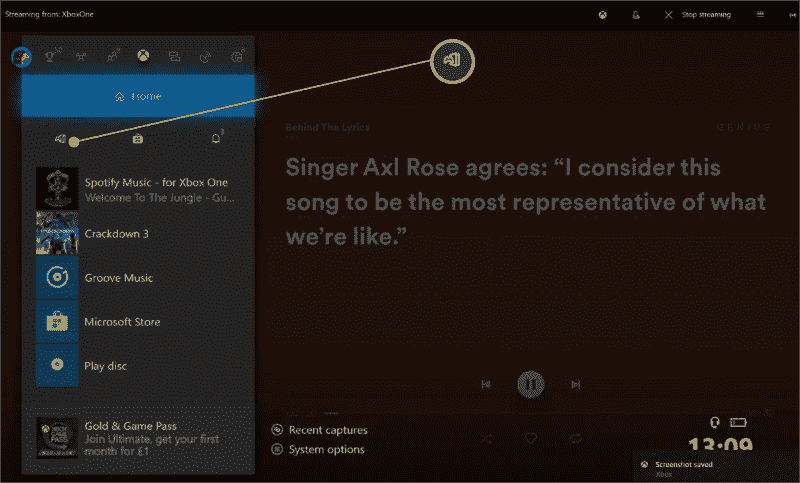Open the My games and apps bag icon
This screenshot has width=800, height=483.
(138, 139)
